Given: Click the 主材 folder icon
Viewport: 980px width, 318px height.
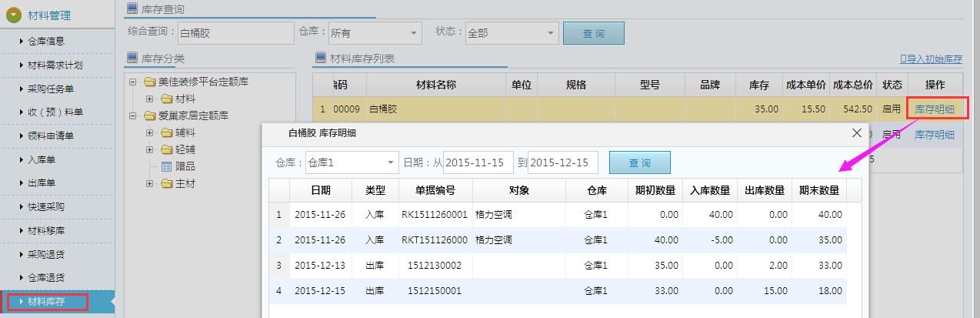Looking at the screenshot, I should [166, 183].
